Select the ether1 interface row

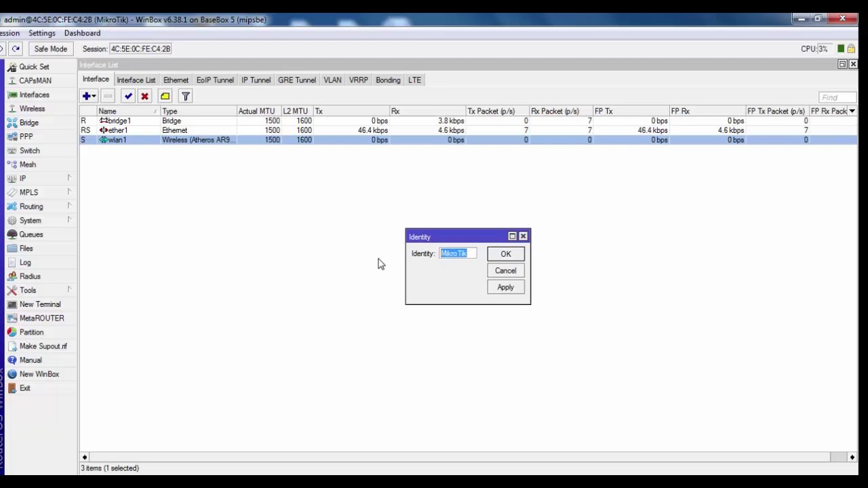click(x=468, y=130)
